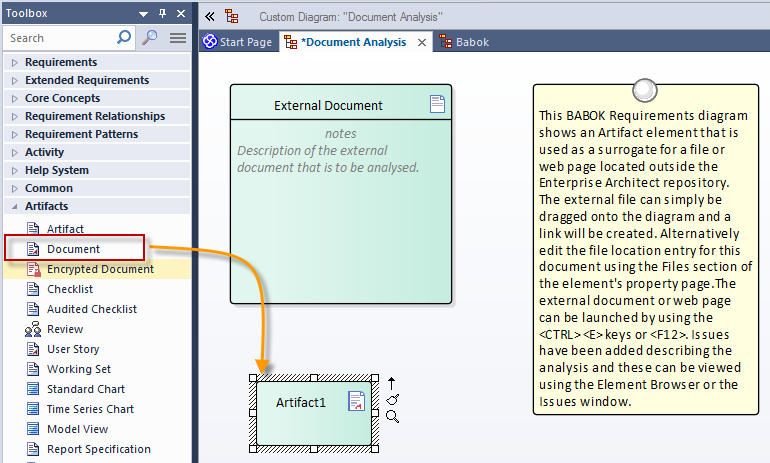
Task: Collapse the toolbox with double chevron
Action: tap(209, 17)
